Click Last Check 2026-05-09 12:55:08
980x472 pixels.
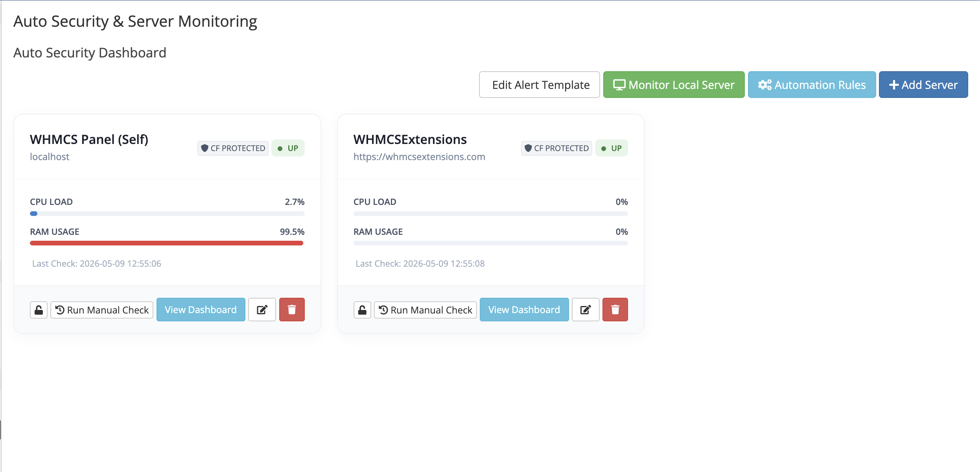coord(420,264)
